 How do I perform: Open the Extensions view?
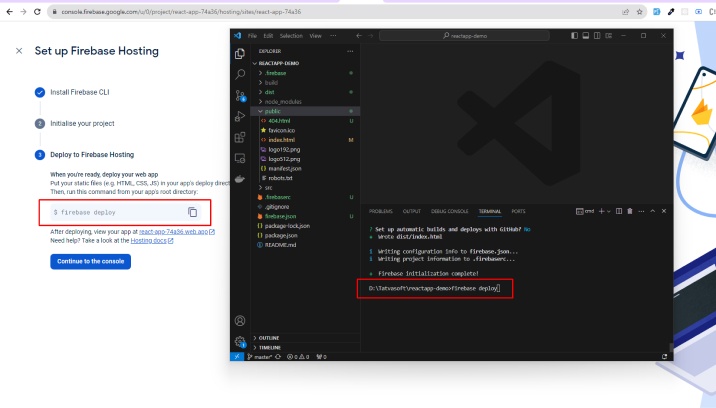(x=239, y=137)
